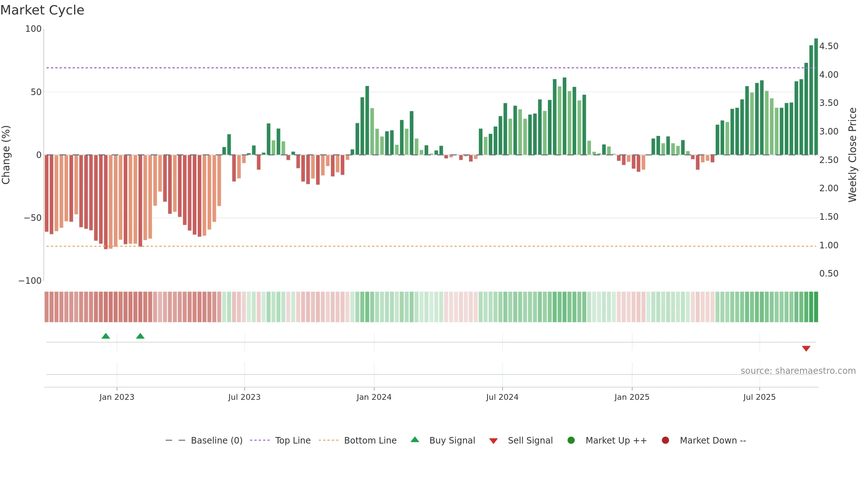Click the Jul 2023 axis label
The image size is (868, 488).
tap(244, 397)
